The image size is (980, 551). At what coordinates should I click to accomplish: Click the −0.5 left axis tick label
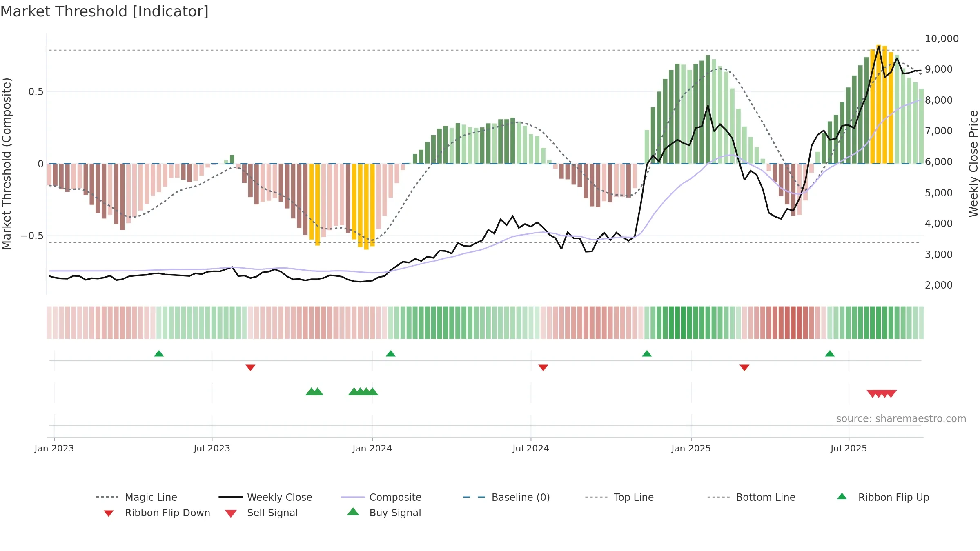pyautogui.click(x=32, y=236)
